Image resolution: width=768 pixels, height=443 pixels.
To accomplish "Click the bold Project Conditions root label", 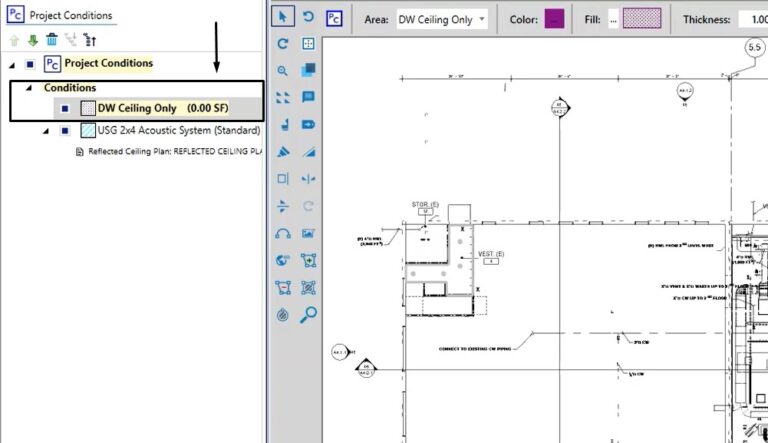I will click(x=109, y=63).
